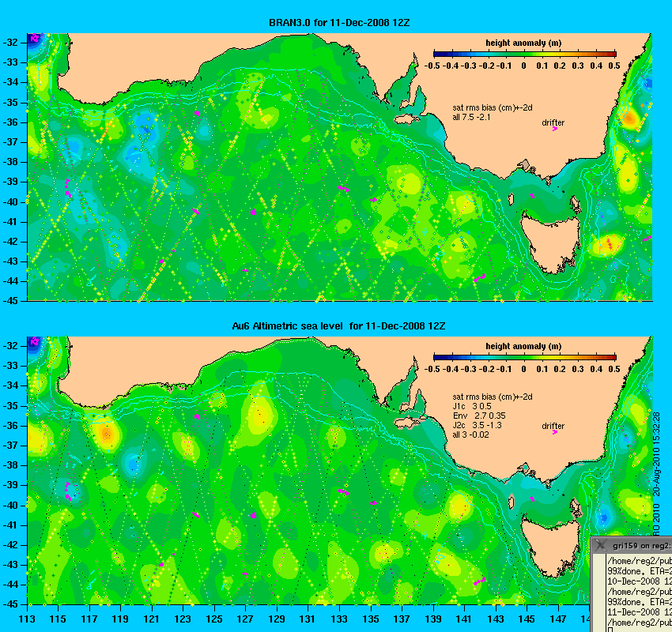Click longitude tick label 127

coord(246,619)
